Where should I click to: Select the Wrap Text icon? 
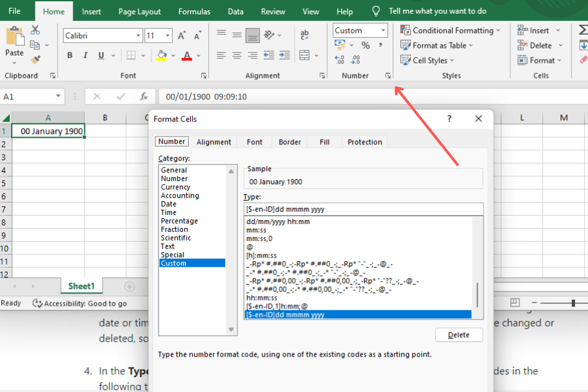[304, 34]
